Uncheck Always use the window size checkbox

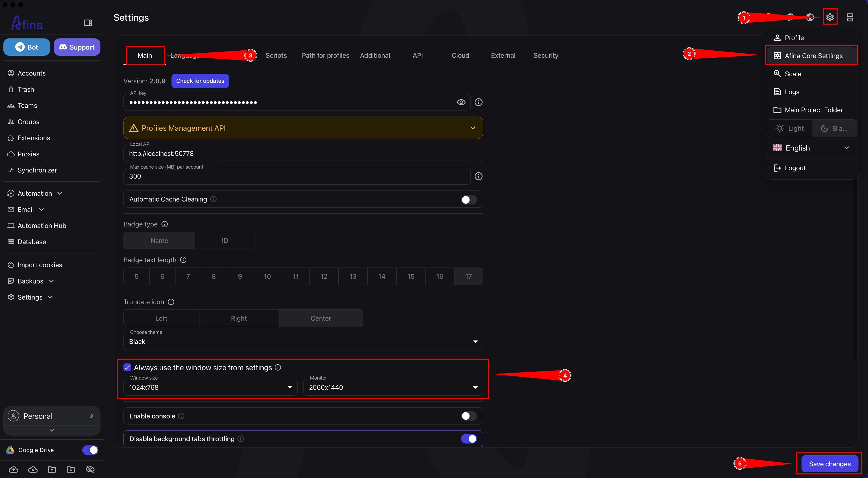[127, 367]
